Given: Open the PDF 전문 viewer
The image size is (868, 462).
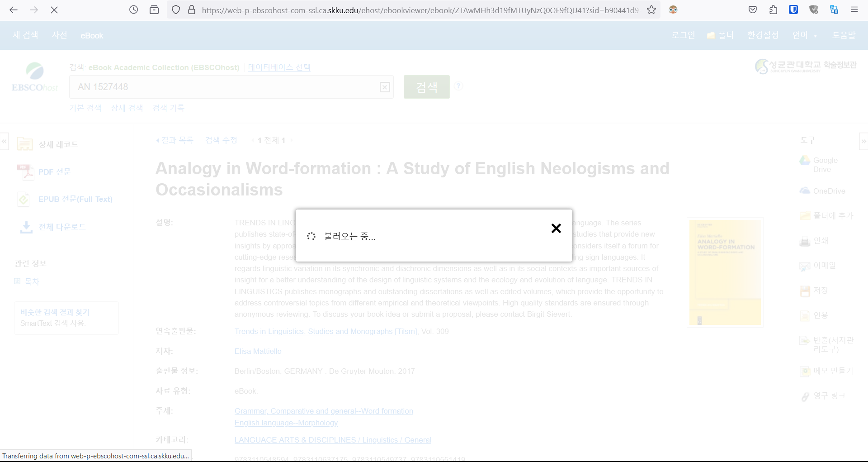Looking at the screenshot, I should pyautogui.click(x=54, y=171).
